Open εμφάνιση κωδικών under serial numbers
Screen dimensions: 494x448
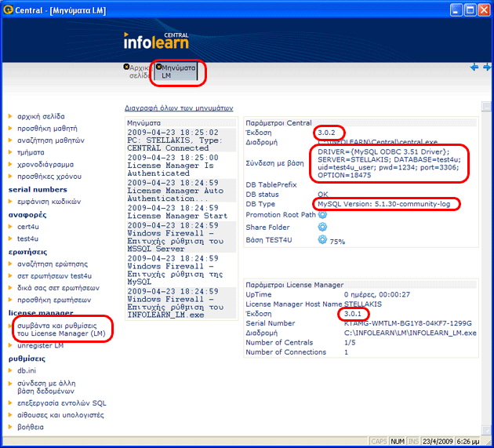pyautogui.click(x=49, y=202)
